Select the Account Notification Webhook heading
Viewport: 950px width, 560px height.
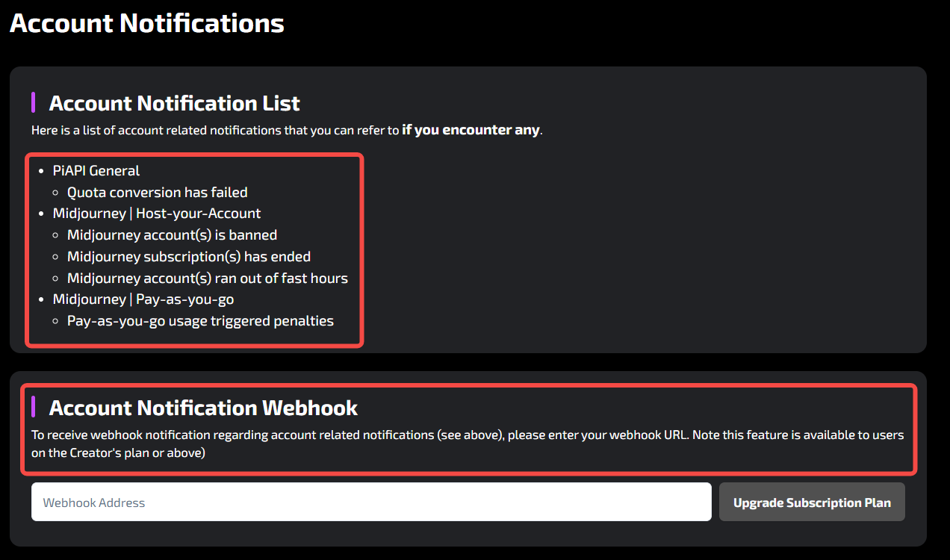coord(203,408)
